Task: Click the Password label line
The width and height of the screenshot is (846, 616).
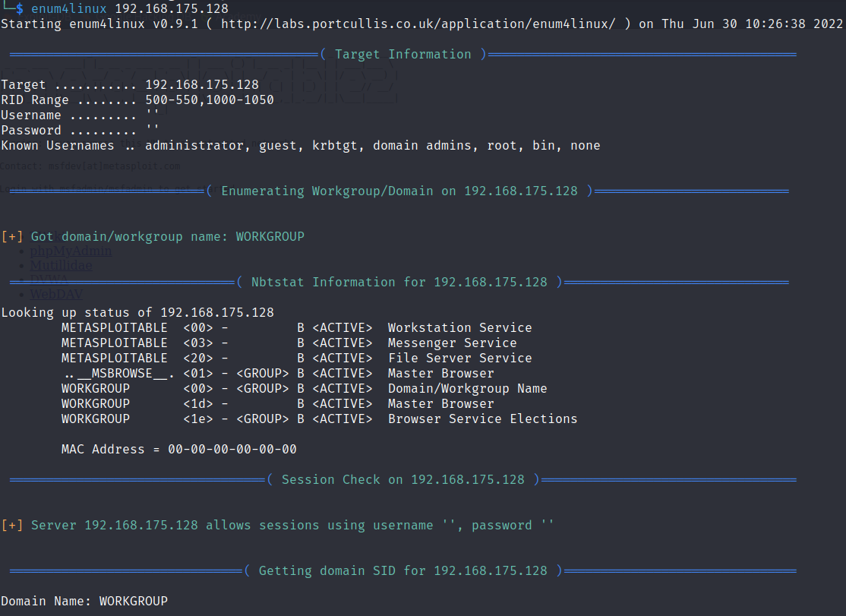Action: [x=80, y=130]
